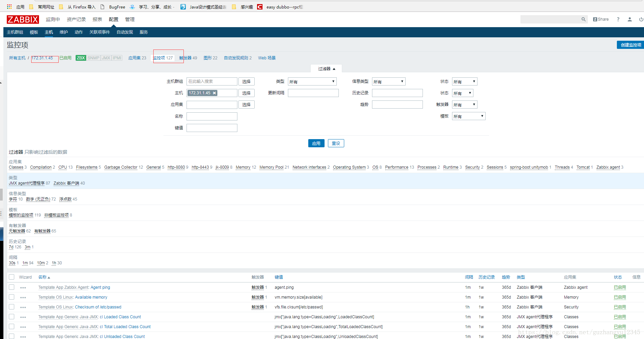
Task: Open the easy dubbo bookmark
Action: pyautogui.click(x=280, y=7)
